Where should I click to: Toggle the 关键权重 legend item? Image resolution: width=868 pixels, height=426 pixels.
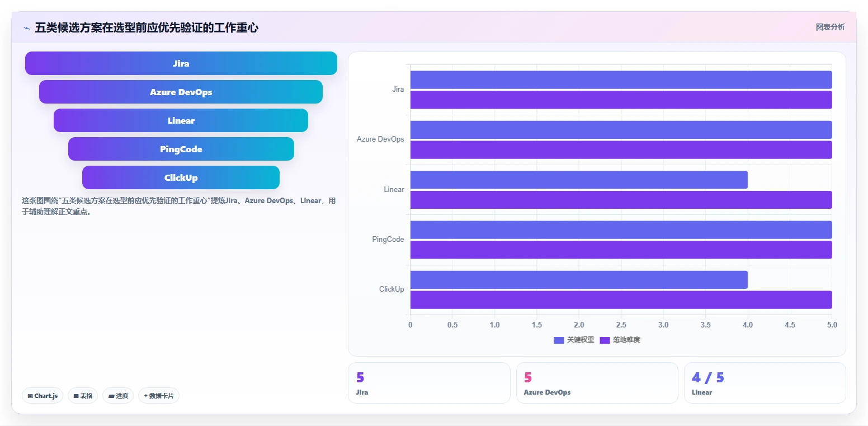click(x=574, y=340)
